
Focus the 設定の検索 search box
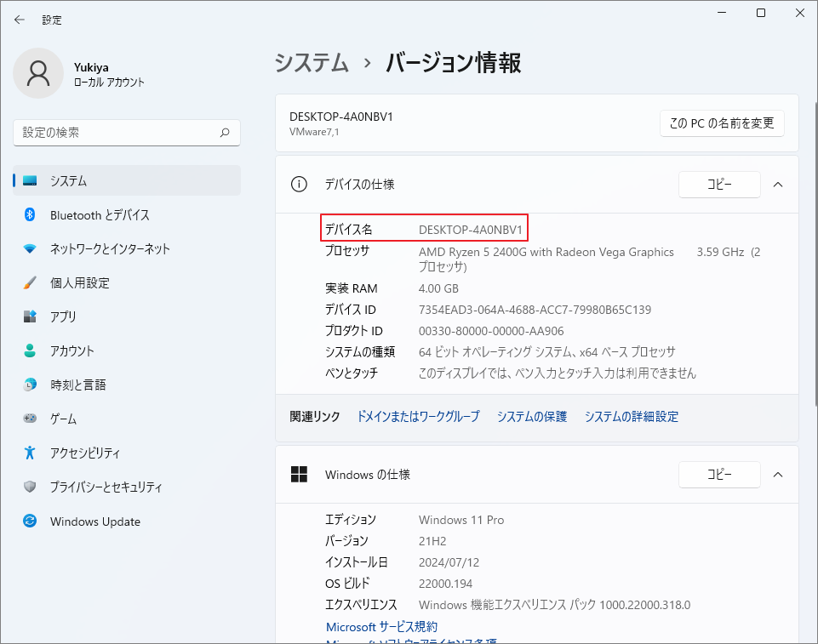point(127,133)
